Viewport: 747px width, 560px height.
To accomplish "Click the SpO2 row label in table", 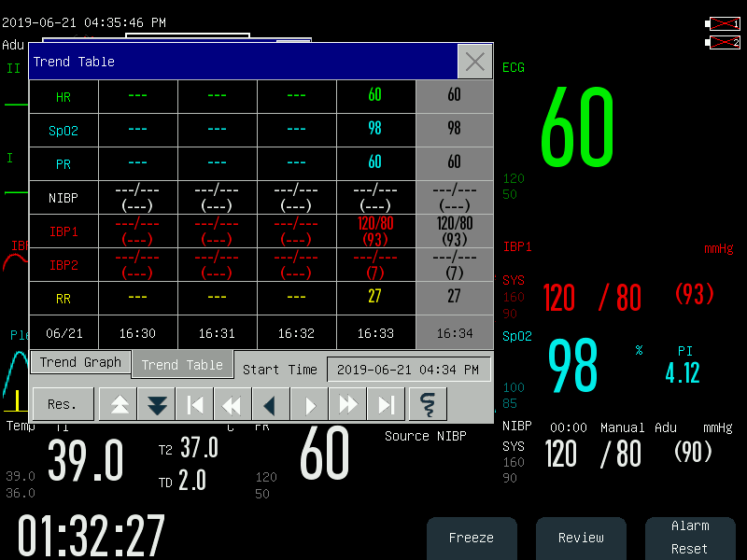I will [x=63, y=131].
